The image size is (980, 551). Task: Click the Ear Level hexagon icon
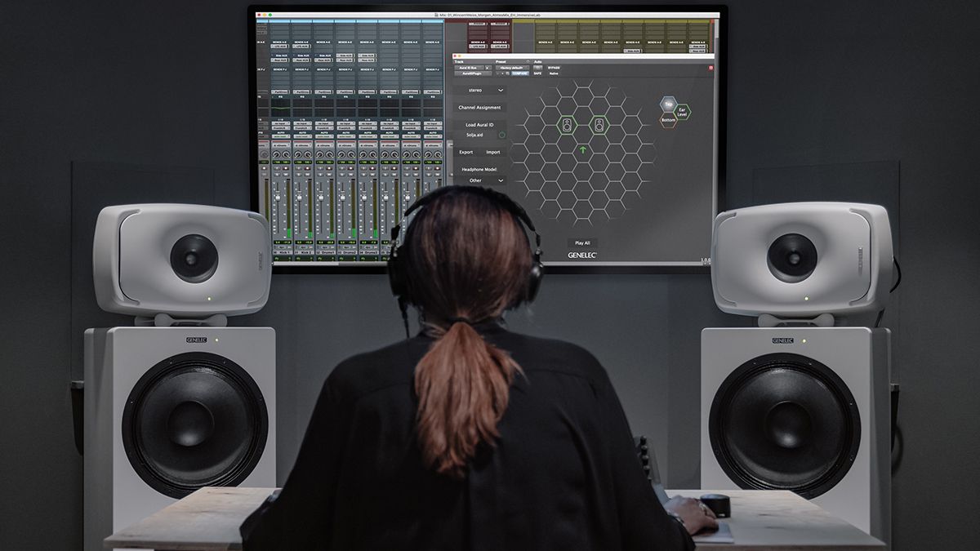pos(682,111)
